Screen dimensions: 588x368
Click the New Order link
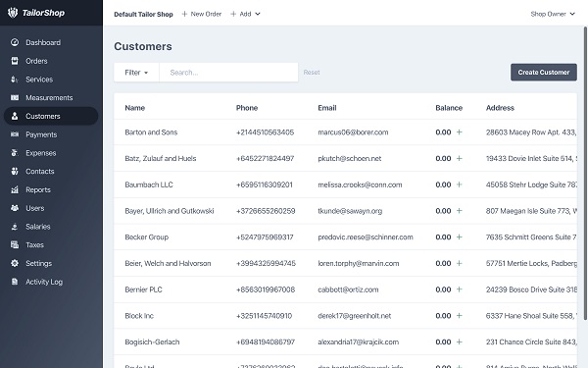pyautogui.click(x=202, y=14)
